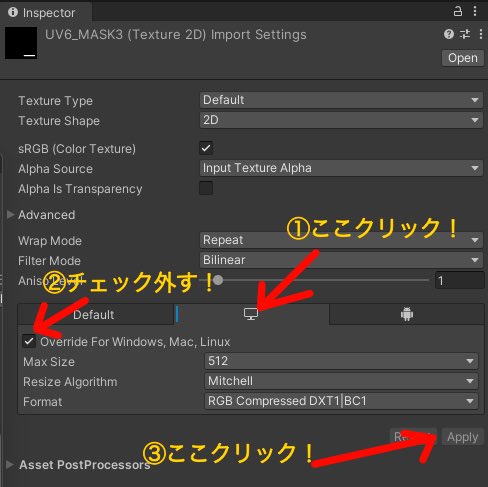Click the Alpha Is Transparency label
Image resolution: width=488 pixels, height=487 pixels.
pyautogui.click(x=80, y=189)
